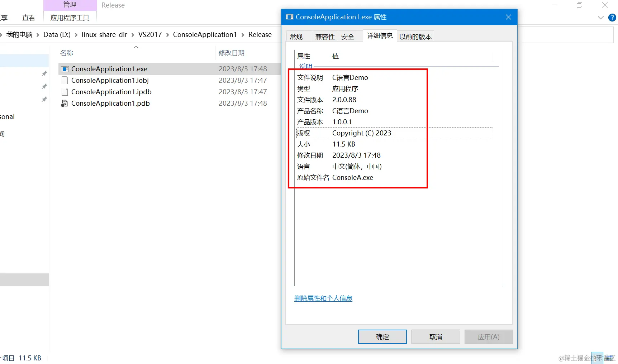Select the ConsoleApplication1.exe file name
618x364 pixels.
tap(109, 69)
